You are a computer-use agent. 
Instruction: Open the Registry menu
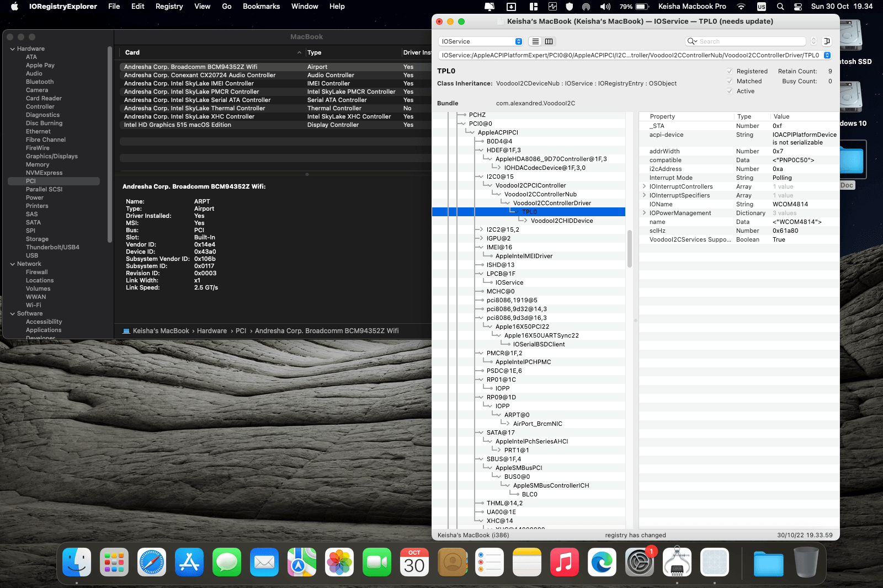(169, 7)
